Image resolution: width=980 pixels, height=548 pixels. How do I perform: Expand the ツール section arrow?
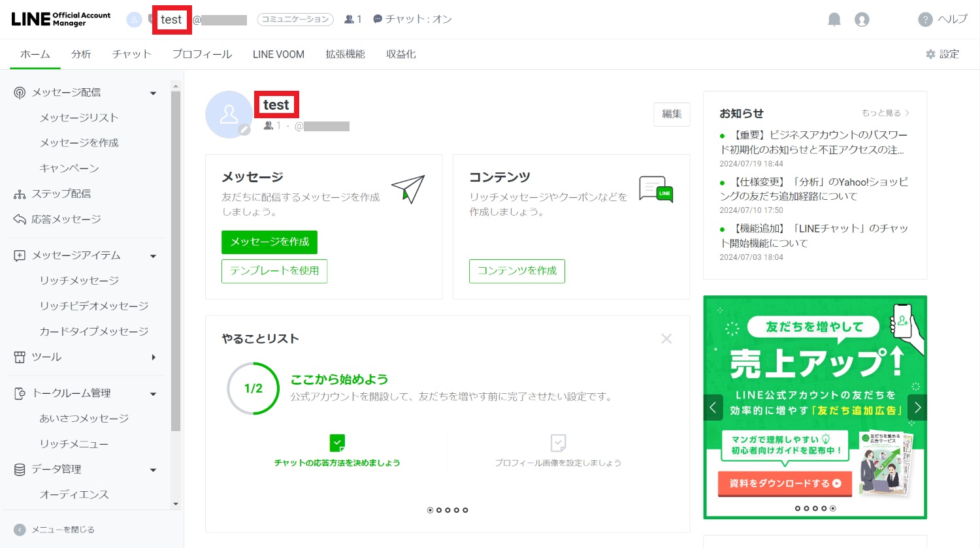tap(154, 357)
